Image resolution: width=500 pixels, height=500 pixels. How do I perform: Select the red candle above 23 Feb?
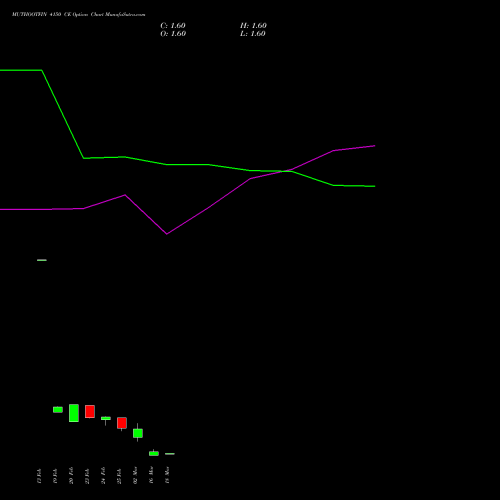click(90, 411)
